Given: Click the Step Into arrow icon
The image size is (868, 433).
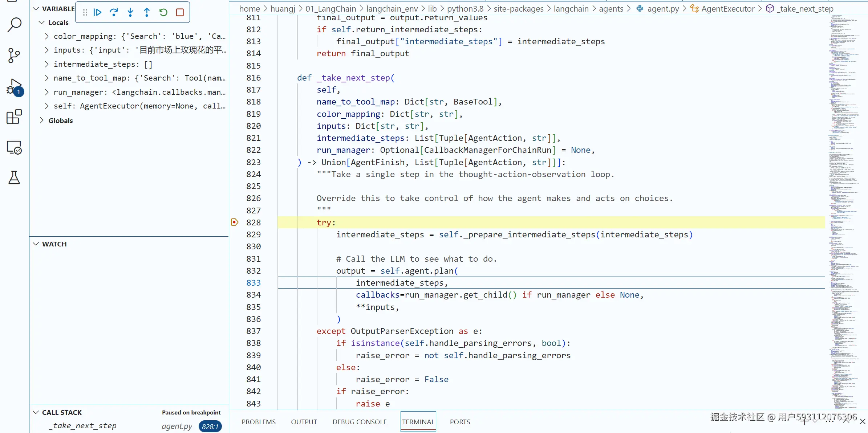Looking at the screenshot, I should pyautogui.click(x=130, y=12).
